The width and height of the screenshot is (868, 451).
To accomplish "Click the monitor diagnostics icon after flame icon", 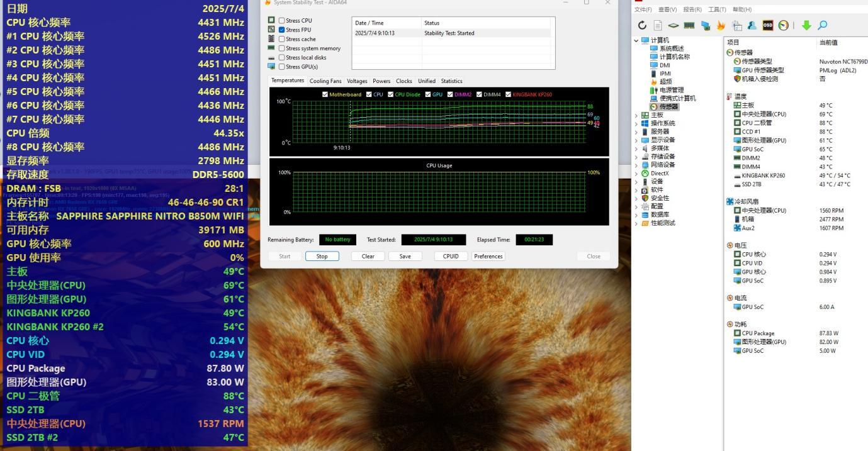I will 736,26.
